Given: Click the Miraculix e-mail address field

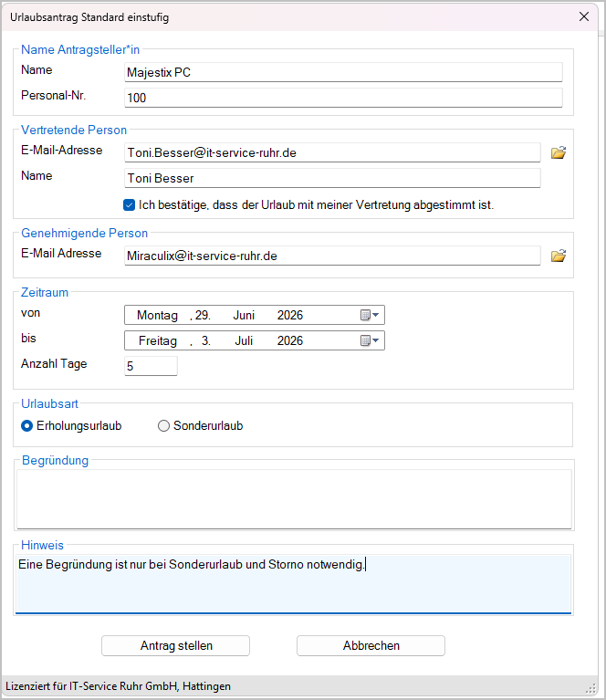Looking at the screenshot, I should pos(332,256).
